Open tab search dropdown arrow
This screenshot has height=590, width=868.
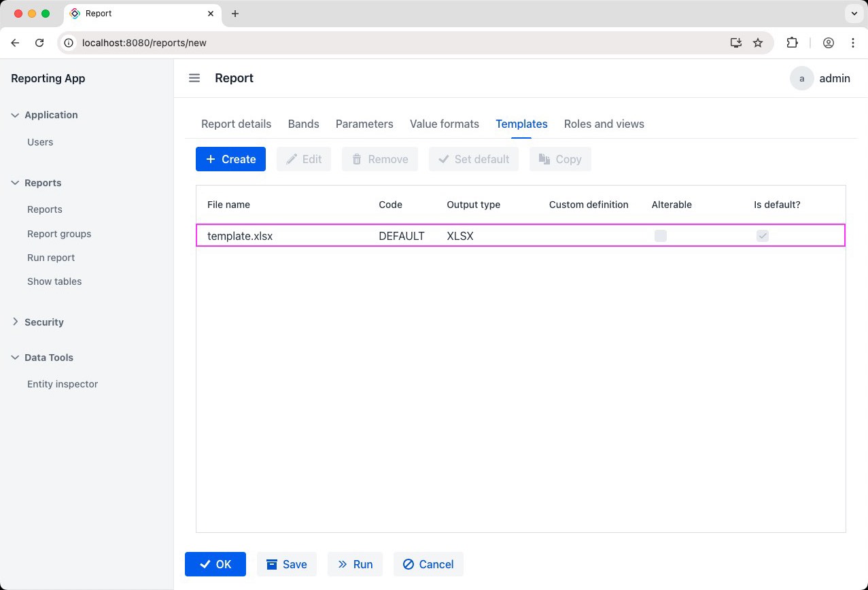(854, 14)
